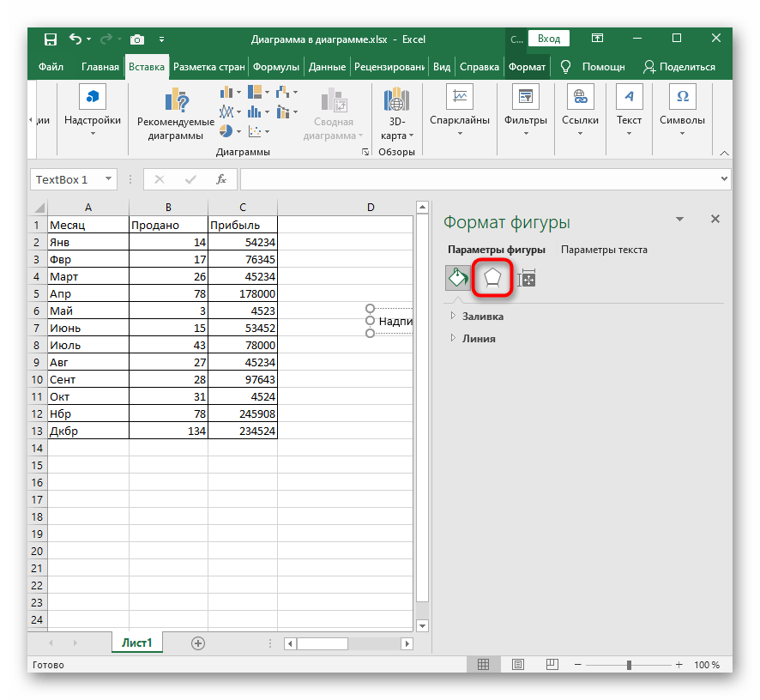Click the vertical scrollbar down arrow
The image size is (760, 700).
[x=423, y=626]
